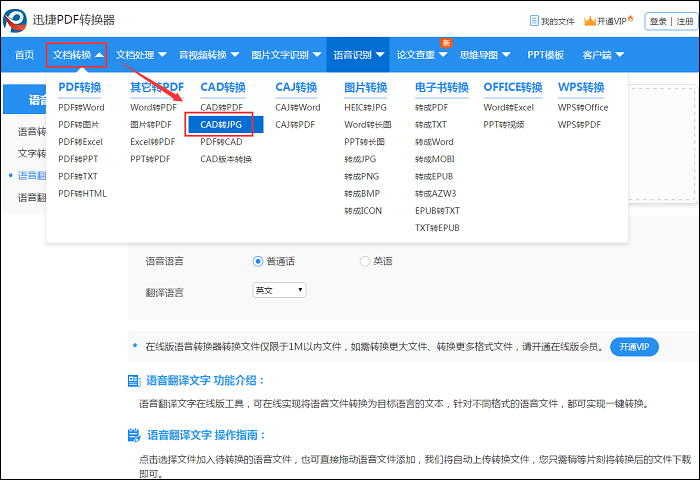This screenshot has height=480, width=700.
Task: Select PPT转长图 option
Action: click(x=364, y=142)
